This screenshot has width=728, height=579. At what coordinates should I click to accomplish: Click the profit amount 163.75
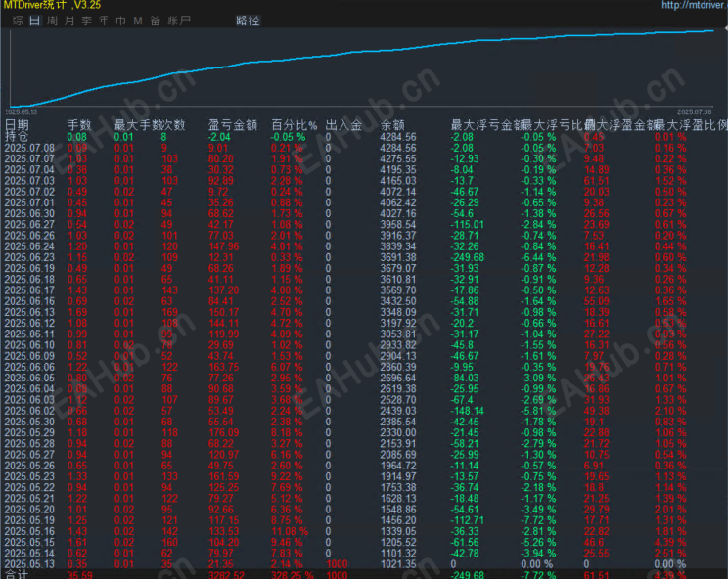(224, 367)
